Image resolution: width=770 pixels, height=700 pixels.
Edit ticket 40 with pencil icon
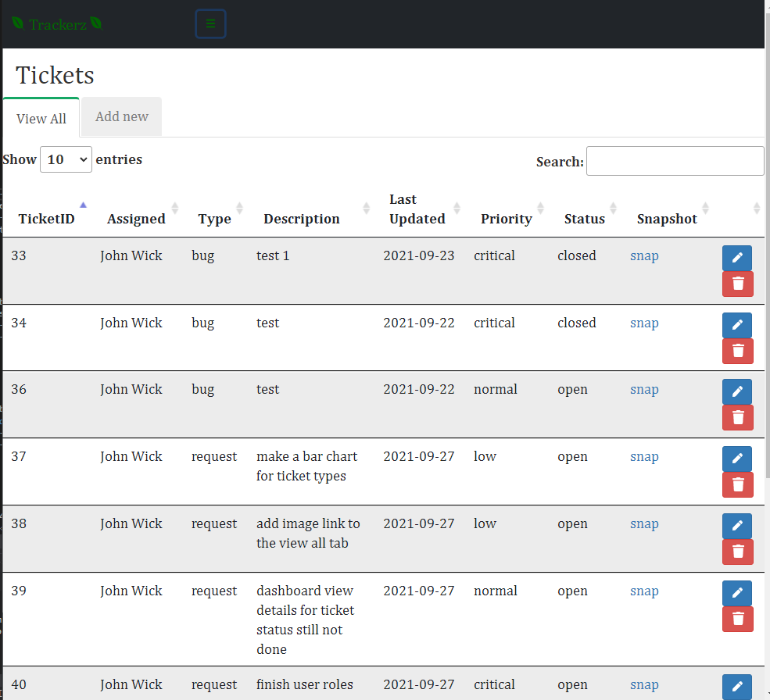737,687
